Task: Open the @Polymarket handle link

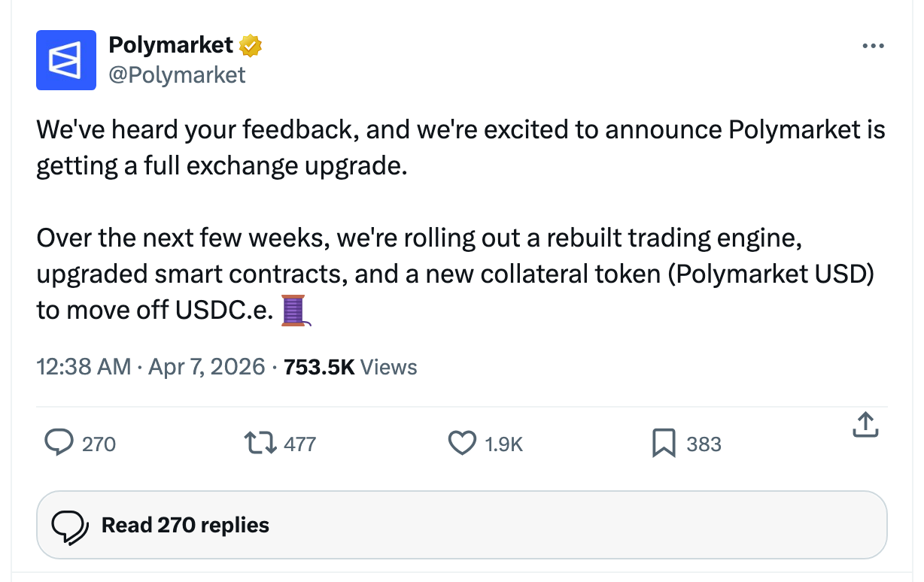Action: coord(177,74)
